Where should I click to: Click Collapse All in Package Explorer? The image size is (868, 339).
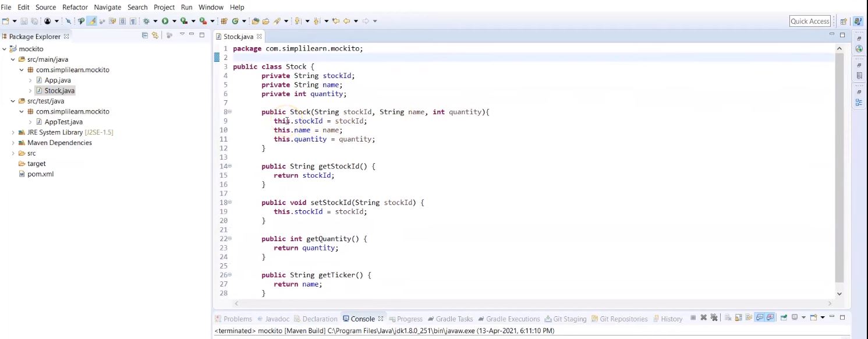click(x=145, y=36)
